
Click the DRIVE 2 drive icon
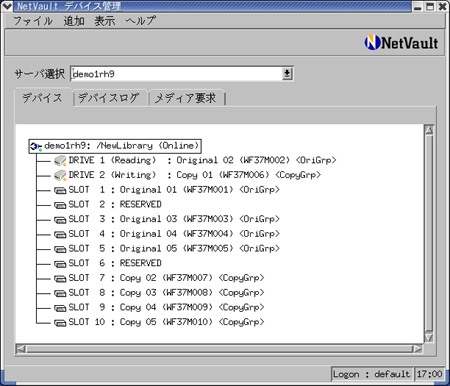click(x=60, y=175)
